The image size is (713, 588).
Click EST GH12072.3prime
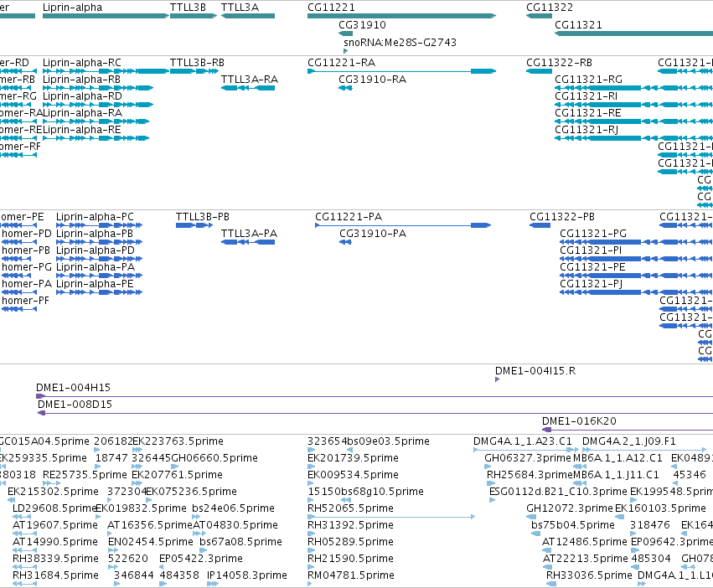pyautogui.click(x=570, y=509)
